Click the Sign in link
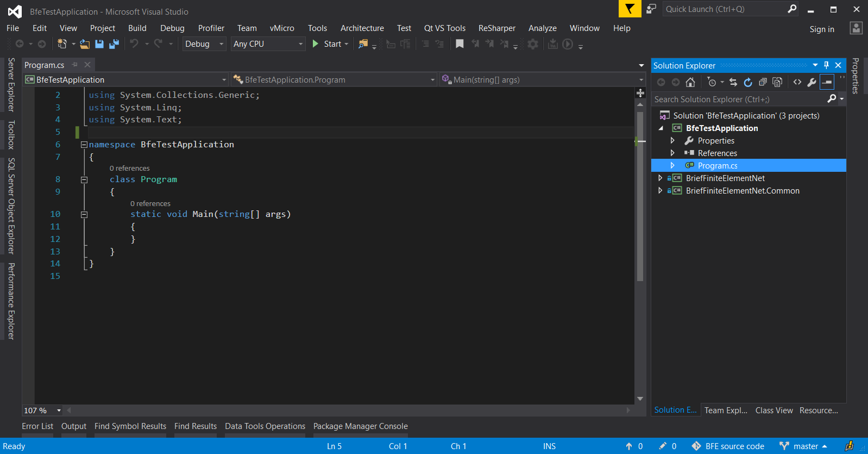Image resolution: width=868 pixels, height=454 pixels. point(822,29)
